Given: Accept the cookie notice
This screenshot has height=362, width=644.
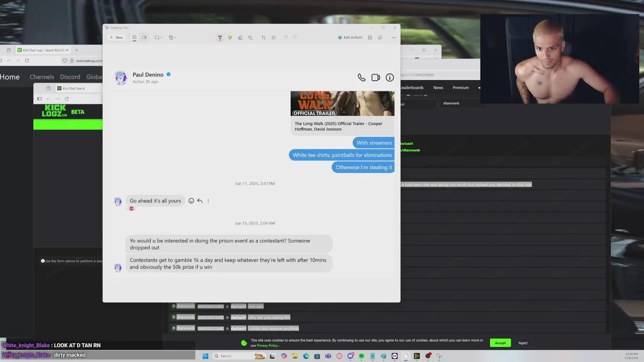Looking at the screenshot, I should pyautogui.click(x=500, y=343).
